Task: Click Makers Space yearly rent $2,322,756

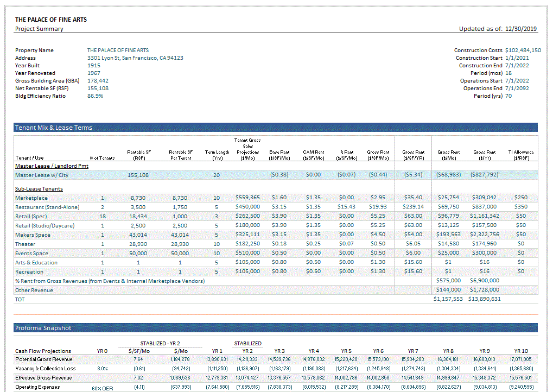Action: click(x=484, y=235)
